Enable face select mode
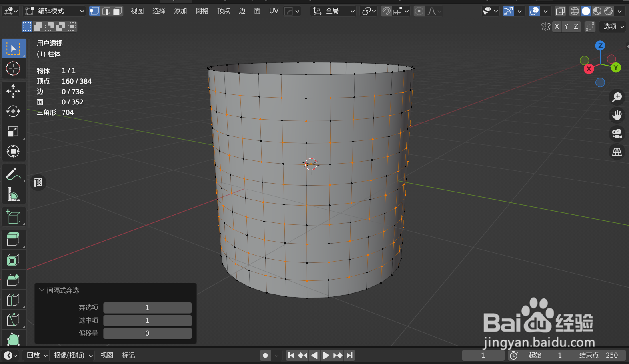The width and height of the screenshot is (629, 364). [x=118, y=11]
